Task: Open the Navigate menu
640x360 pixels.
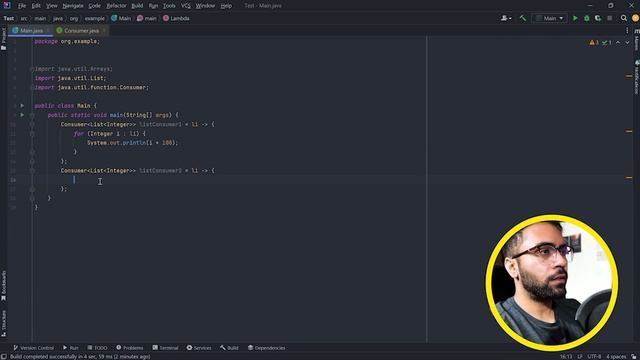Action: (x=73, y=6)
